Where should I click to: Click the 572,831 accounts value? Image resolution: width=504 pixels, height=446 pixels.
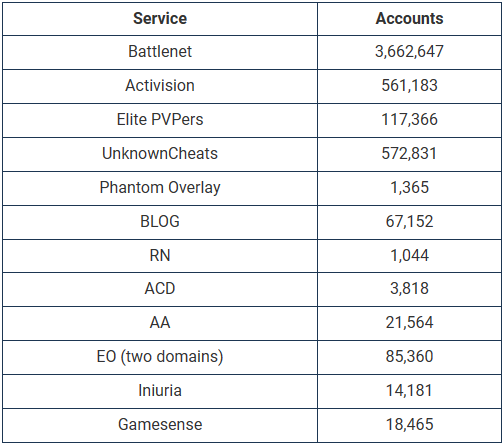pos(409,153)
